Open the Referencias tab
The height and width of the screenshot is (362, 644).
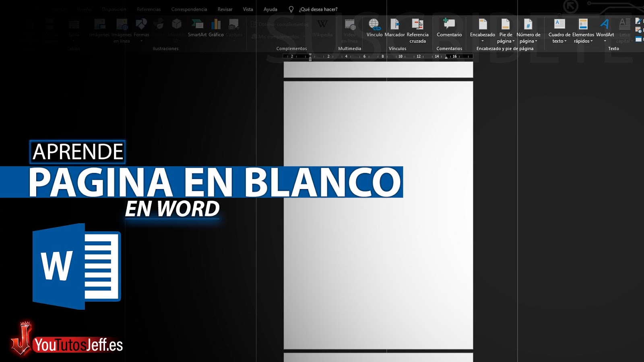149,9
